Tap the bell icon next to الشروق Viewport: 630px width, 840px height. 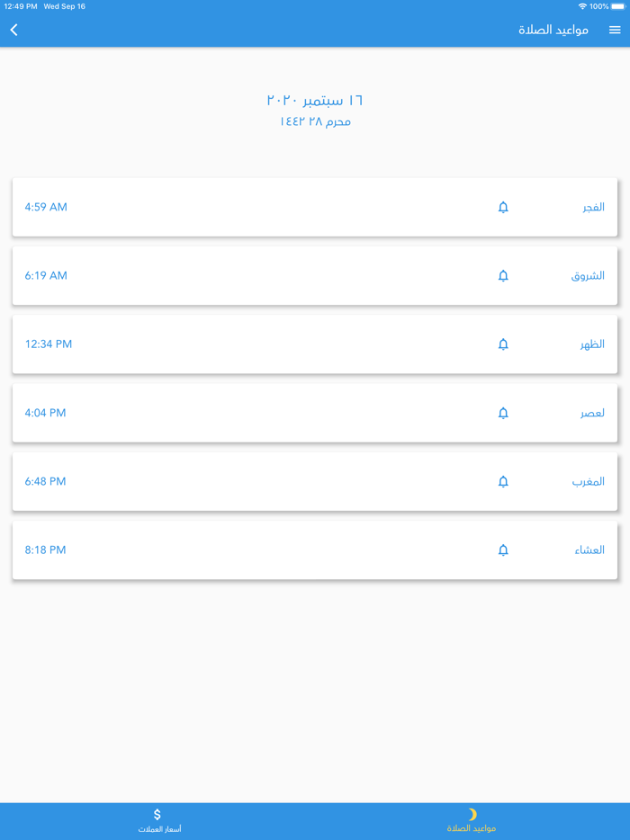pos(503,275)
